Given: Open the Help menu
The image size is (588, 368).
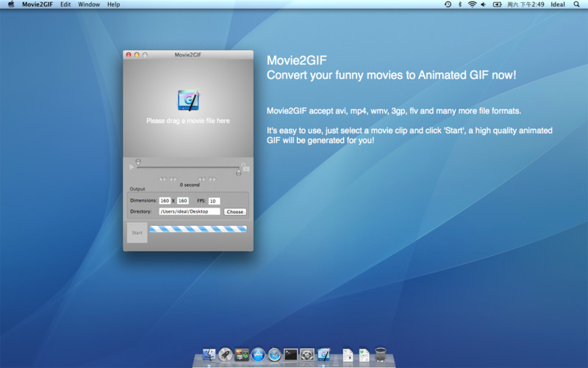Looking at the screenshot, I should tap(114, 4).
